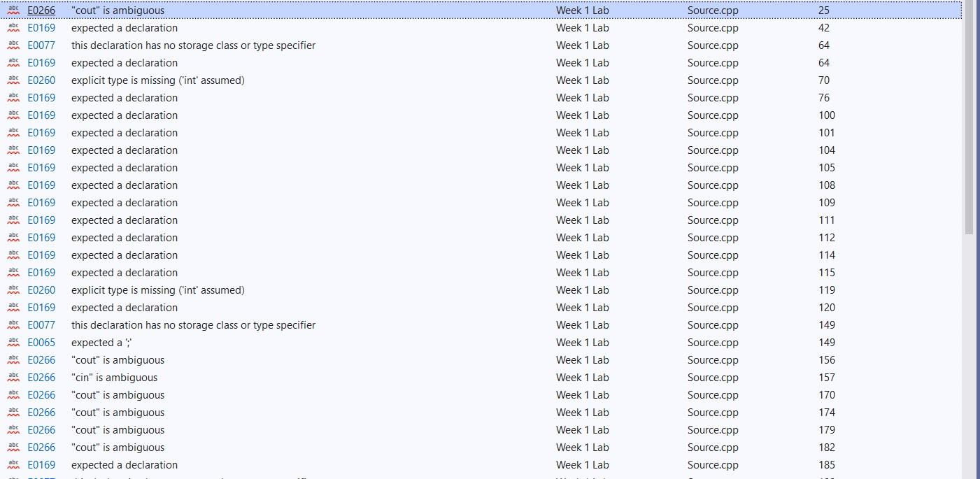Click the error icon next to the line 119 E0260 entry
Screen dimensions: 980x479
tap(13, 289)
